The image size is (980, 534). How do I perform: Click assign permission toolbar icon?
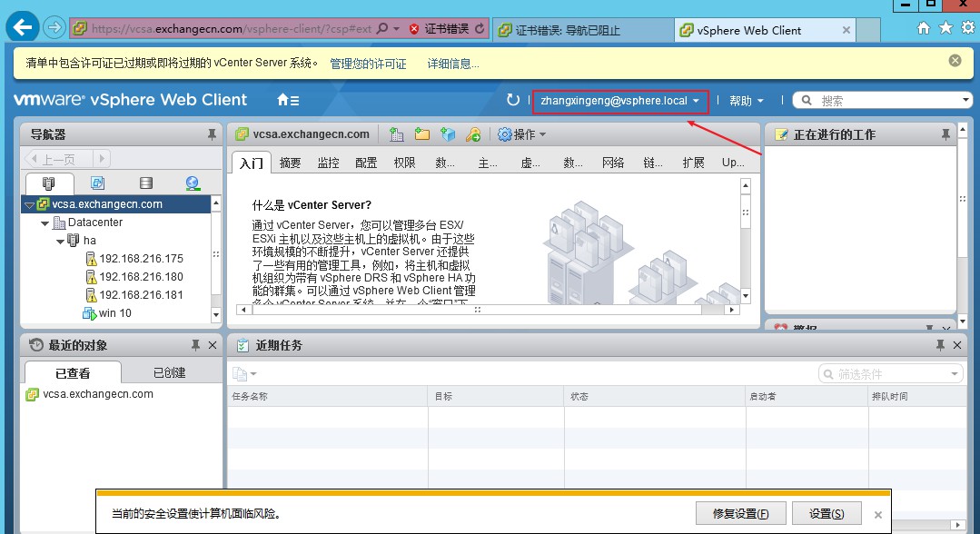point(473,134)
